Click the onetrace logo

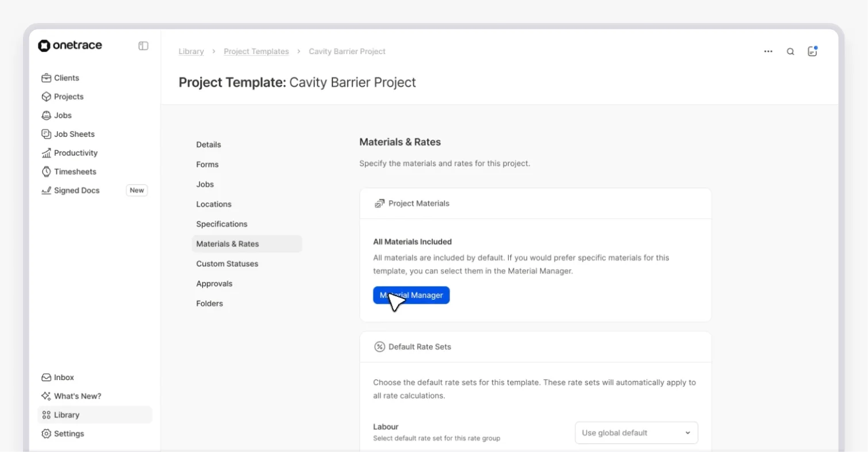(70, 46)
